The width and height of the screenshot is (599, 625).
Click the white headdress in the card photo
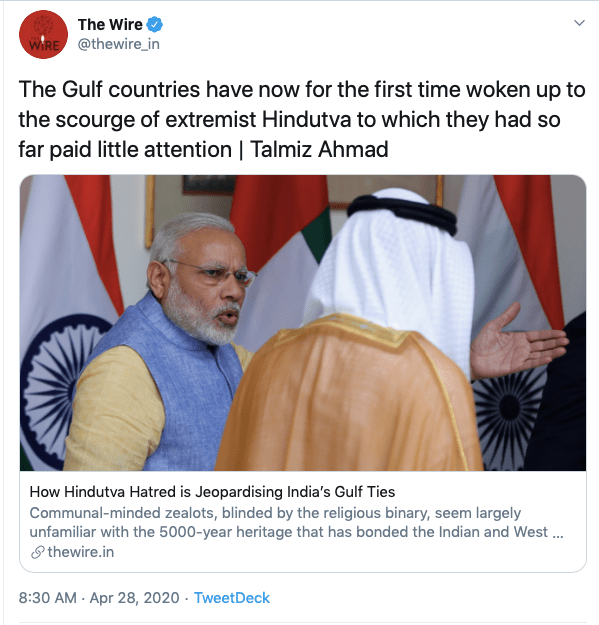tap(393, 267)
